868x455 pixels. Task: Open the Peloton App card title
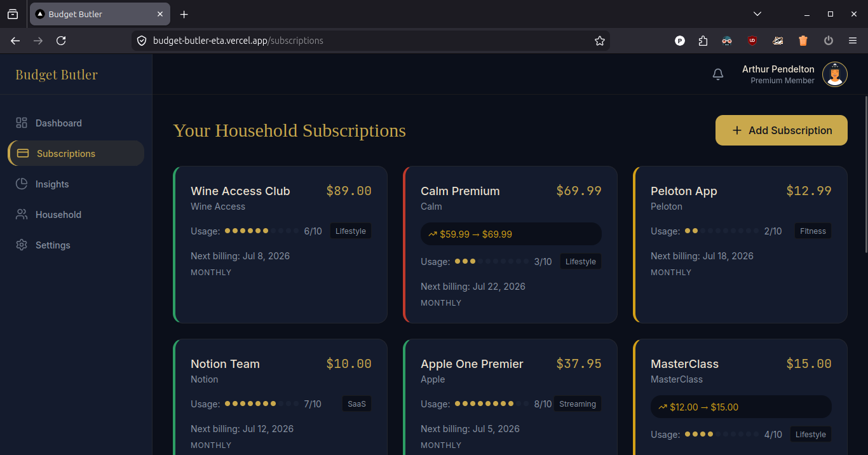[x=684, y=191]
